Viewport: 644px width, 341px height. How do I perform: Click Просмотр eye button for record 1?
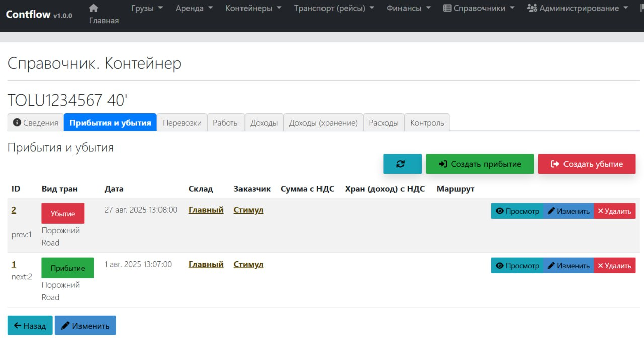tap(517, 266)
